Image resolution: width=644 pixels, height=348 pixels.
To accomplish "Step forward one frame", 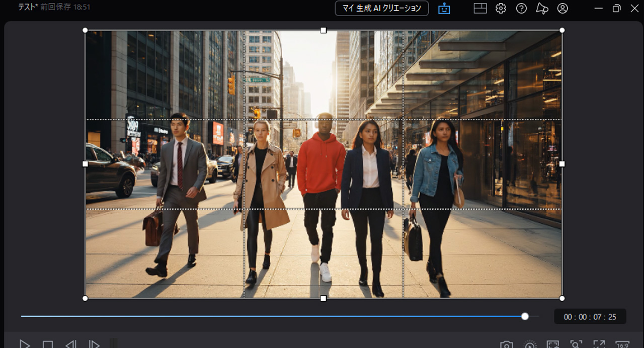I will click(94, 344).
